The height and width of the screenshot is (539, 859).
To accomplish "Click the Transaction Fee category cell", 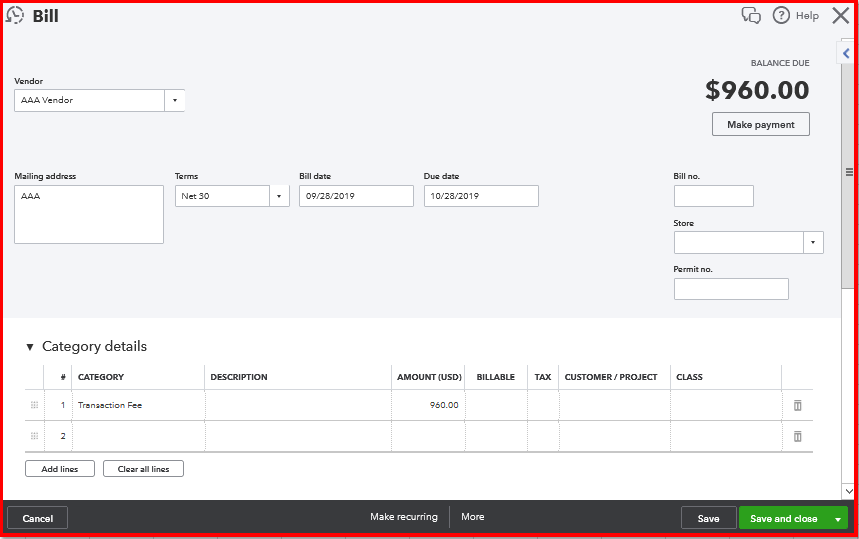I will point(138,405).
